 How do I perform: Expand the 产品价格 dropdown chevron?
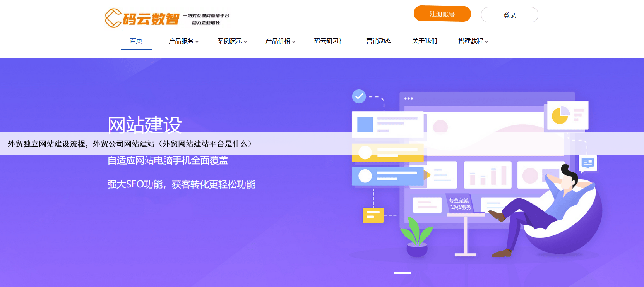(x=294, y=41)
